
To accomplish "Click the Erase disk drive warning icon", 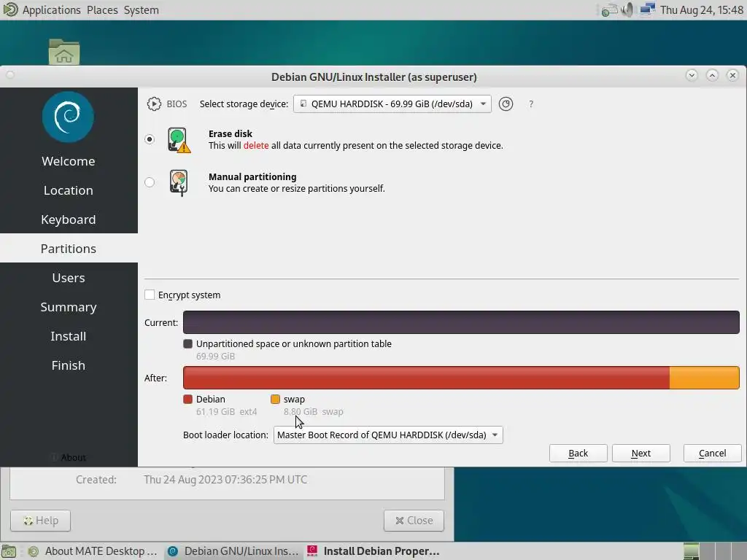I will point(179,140).
